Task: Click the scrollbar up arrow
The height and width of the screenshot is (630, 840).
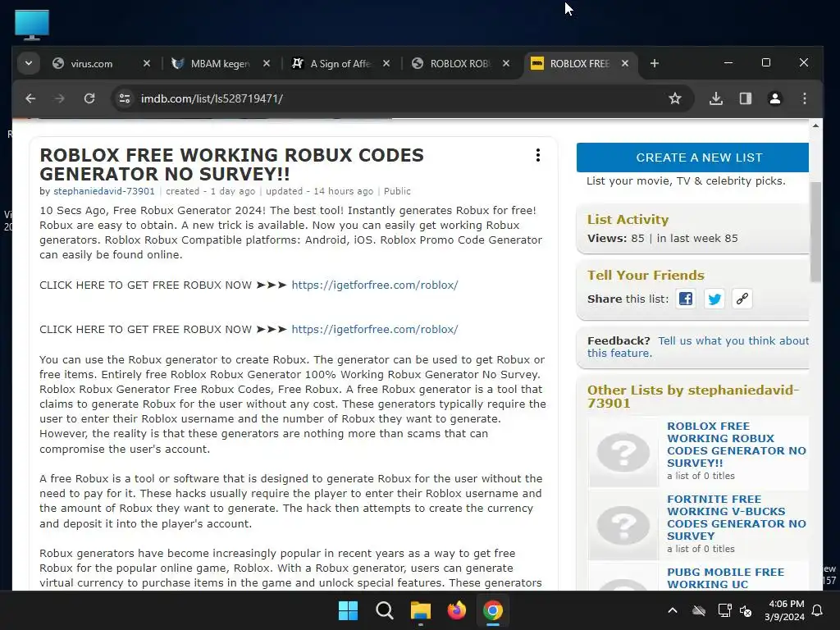Action: pos(815,126)
